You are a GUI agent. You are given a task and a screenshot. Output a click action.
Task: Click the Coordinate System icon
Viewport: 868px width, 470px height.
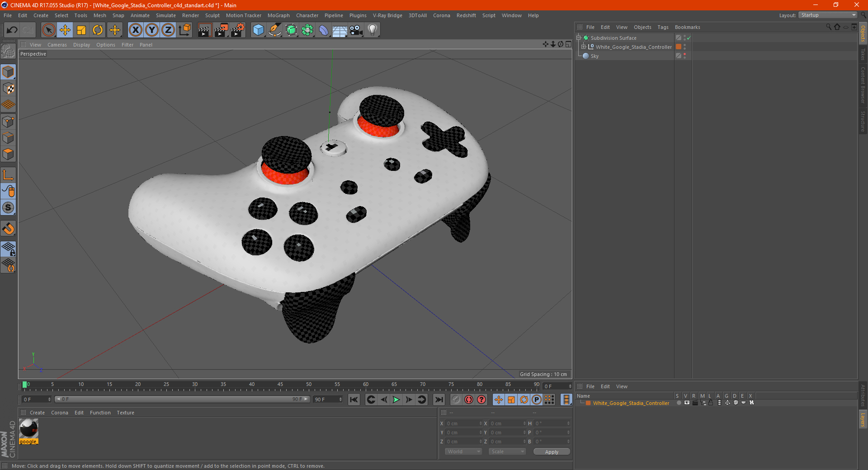(x=185, y=30)
